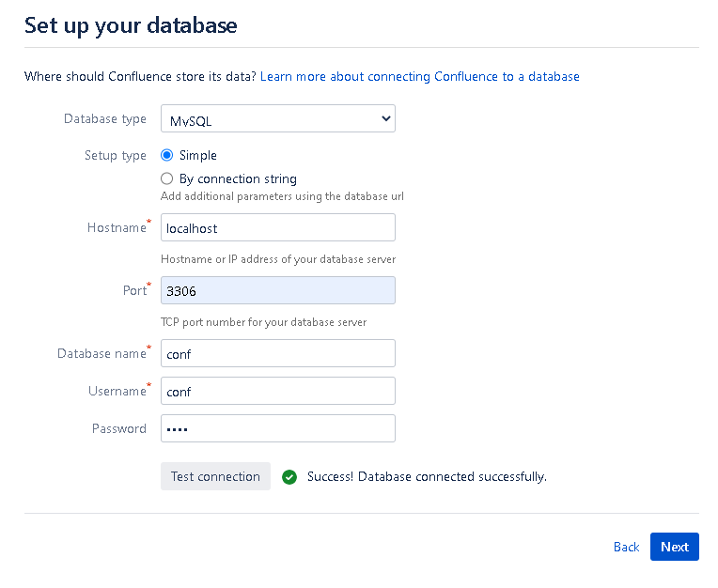Click into the Database name input
The height and width of the screenshot is (588, 718).
277,353
